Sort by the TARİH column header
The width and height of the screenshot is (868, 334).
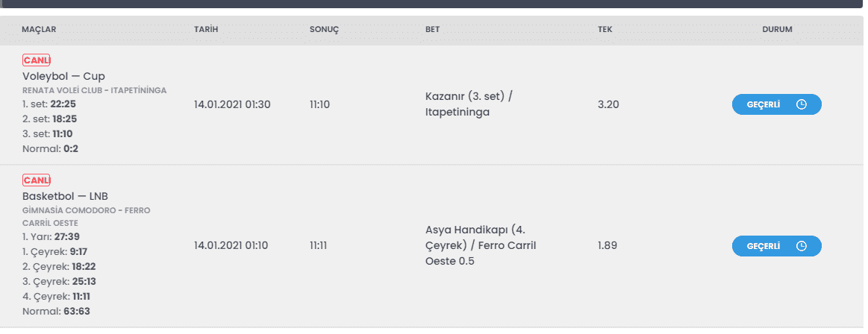tap(206, 29)
